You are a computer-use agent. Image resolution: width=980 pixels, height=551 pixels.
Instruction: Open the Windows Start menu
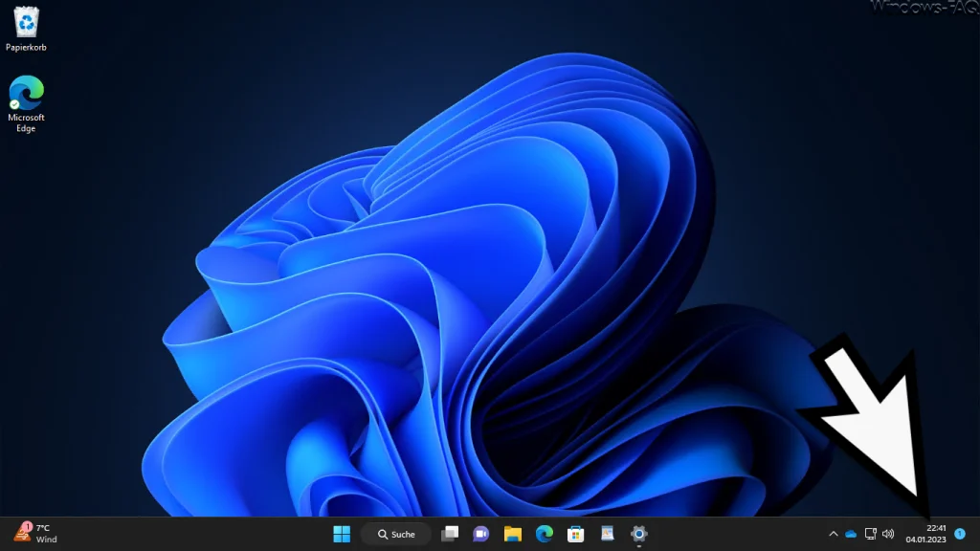tap(342, 534)
